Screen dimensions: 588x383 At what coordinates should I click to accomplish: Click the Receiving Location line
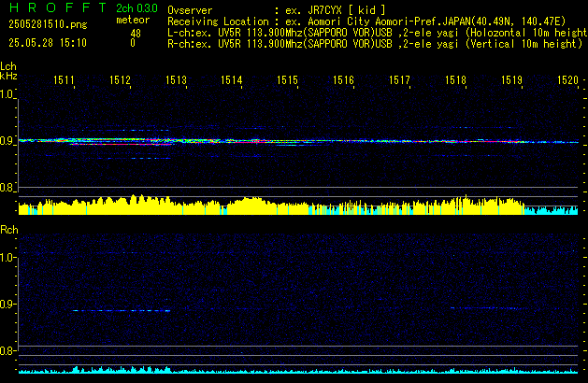coord(366,21)
